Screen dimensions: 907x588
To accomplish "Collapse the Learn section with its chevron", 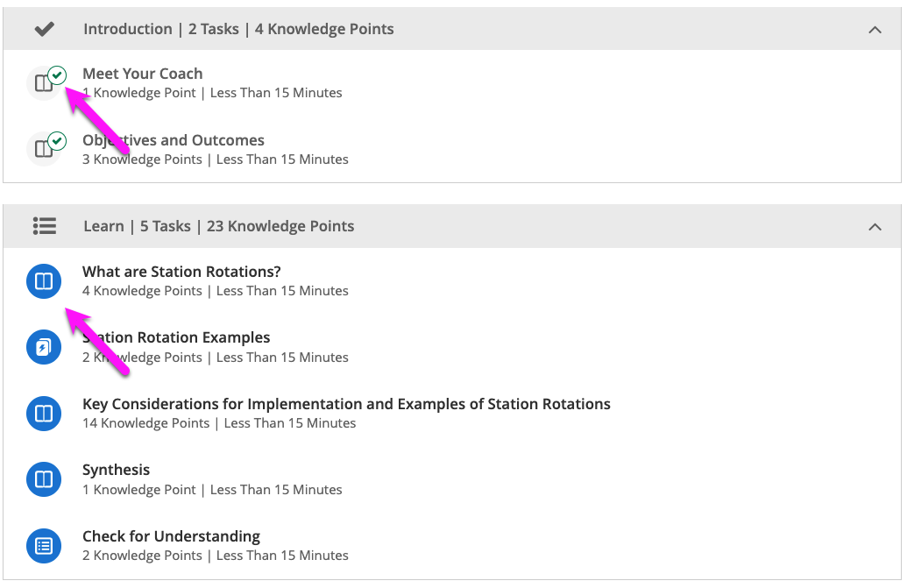I will (x=874, y=227).
